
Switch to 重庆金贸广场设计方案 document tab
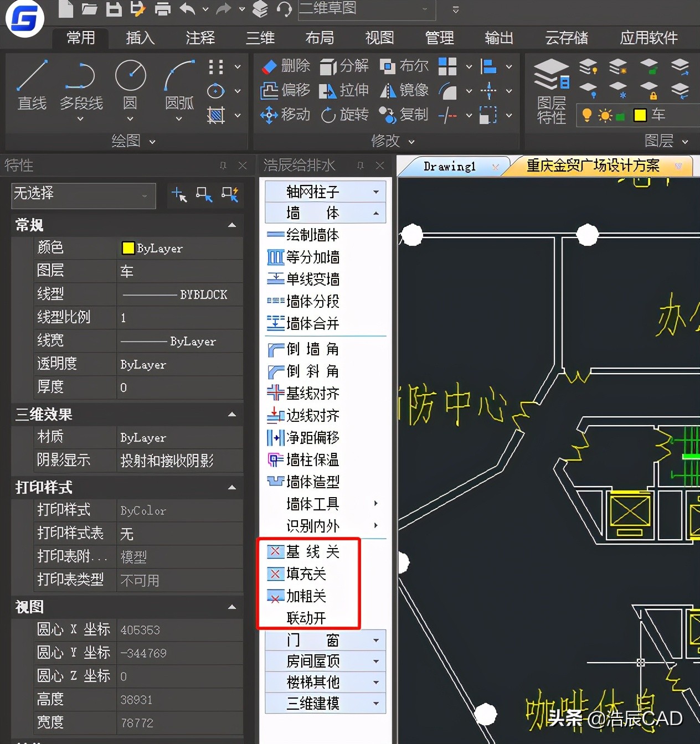click(593, 166)
